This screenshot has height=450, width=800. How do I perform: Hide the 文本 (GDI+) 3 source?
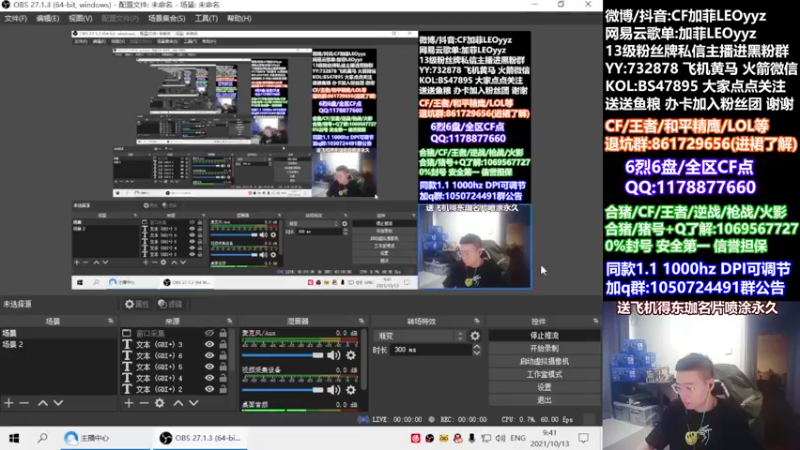coord(209,344)
